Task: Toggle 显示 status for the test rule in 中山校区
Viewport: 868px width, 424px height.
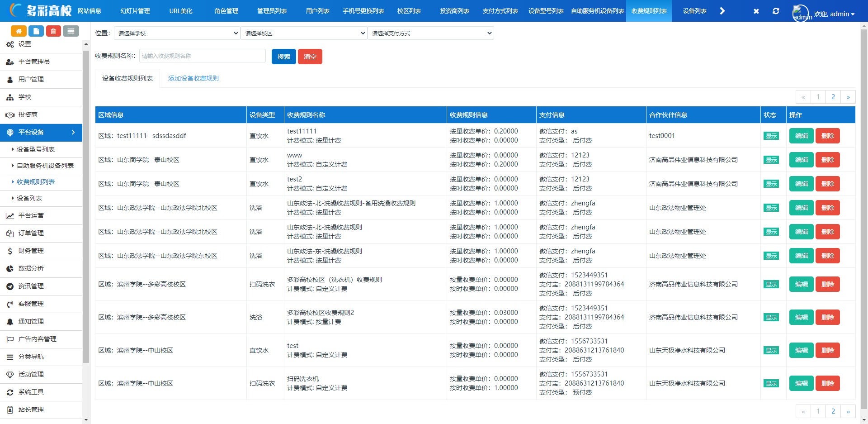Action: pos(771,350)
